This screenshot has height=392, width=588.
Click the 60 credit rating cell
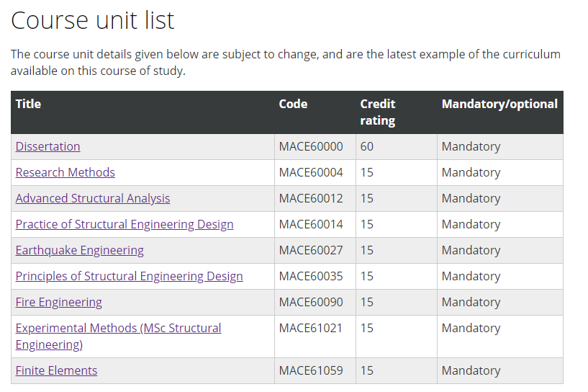pyautogui.click(x=367, y=146)
